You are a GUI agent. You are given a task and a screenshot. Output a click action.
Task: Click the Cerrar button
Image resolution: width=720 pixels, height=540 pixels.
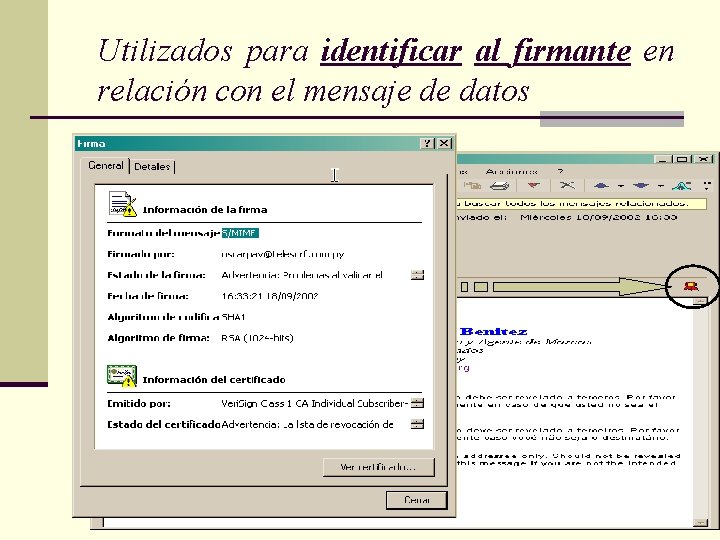[416, 500]
